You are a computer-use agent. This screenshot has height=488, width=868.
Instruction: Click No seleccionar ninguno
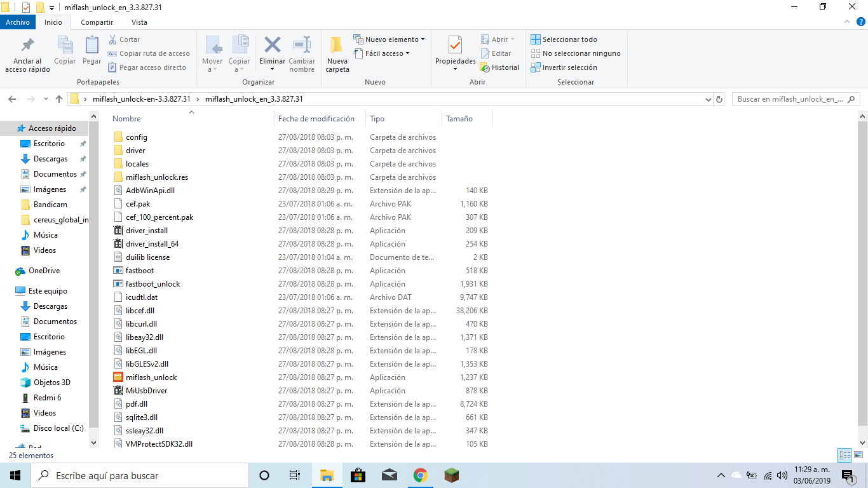575,53
